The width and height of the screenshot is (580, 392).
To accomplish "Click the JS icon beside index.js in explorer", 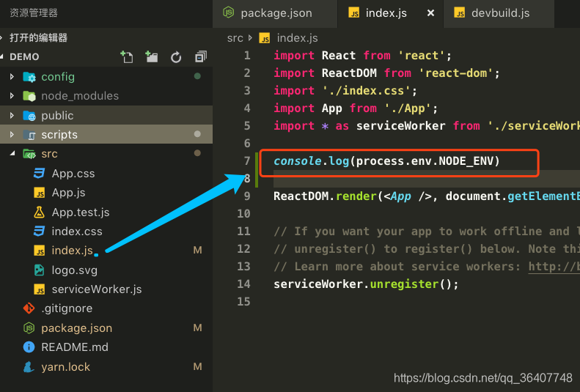I will [x=39, y=251].
